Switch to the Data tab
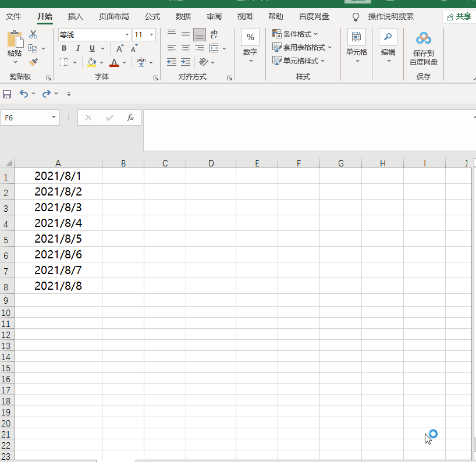This screenshot has width=476, height=462. pyautogui.click(x=183, y=16)
